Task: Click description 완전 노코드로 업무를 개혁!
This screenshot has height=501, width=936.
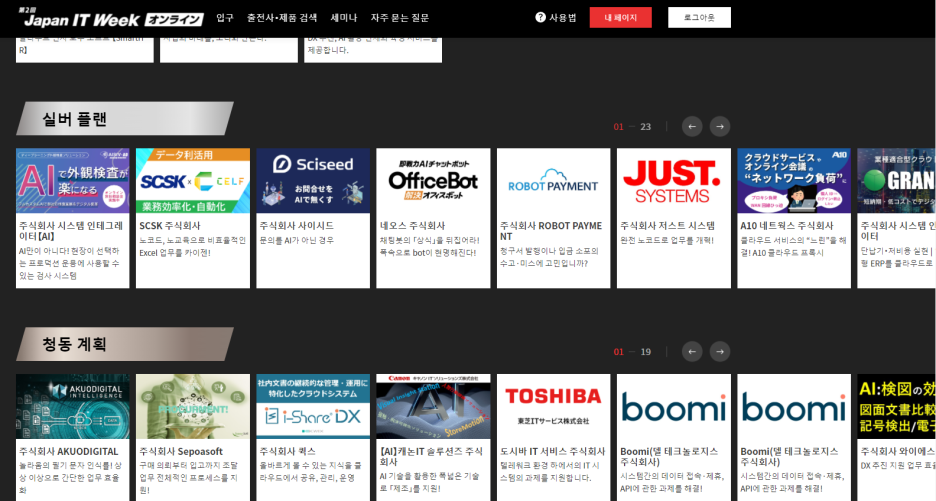Action: point(667,240)
